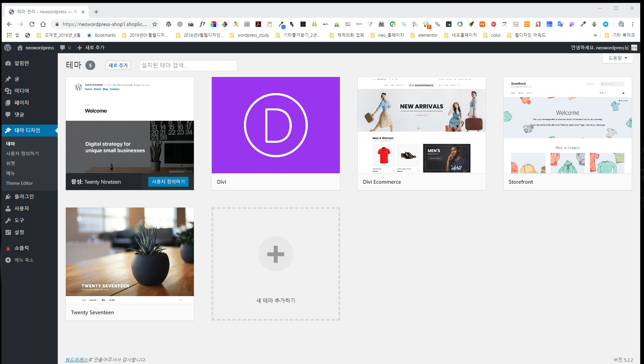Open the Chrome three-dot menu
The image size is (644, 364).
(632, 24)
